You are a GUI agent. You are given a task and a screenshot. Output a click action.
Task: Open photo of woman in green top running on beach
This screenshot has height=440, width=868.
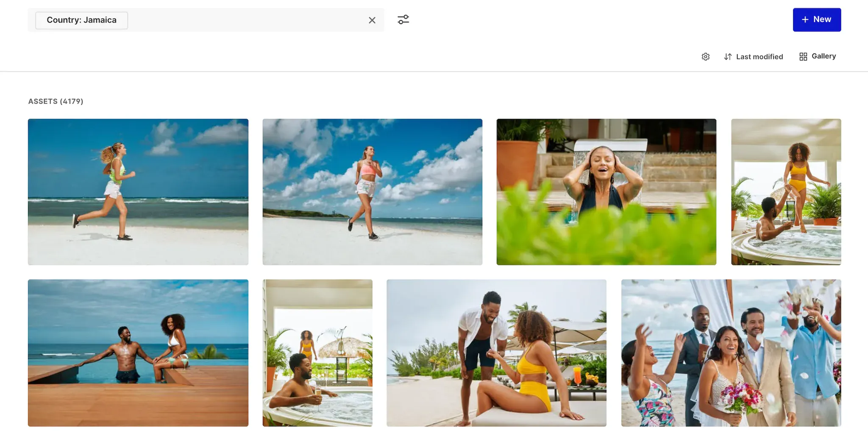point(138,192)
